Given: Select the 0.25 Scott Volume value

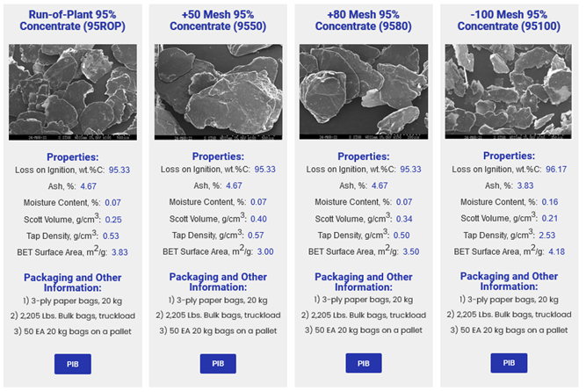Looking at the screenshot, I should pyautogui.click(x=113, y=219).
